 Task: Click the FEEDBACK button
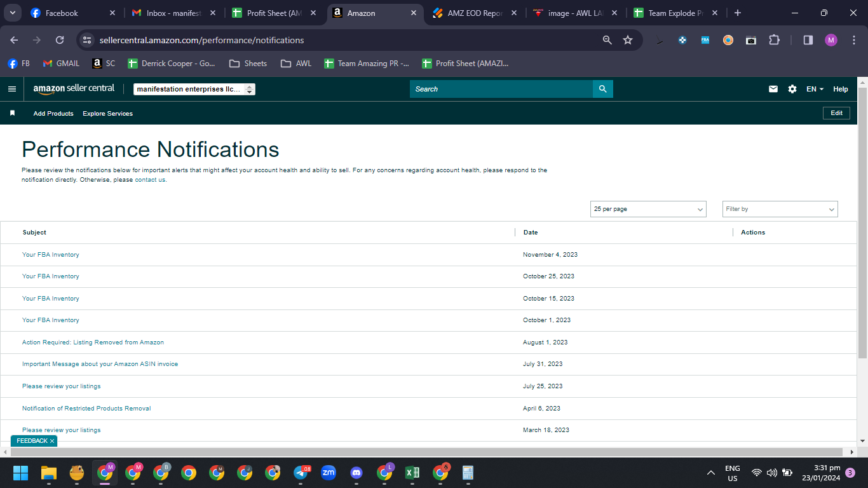(32, 441)
